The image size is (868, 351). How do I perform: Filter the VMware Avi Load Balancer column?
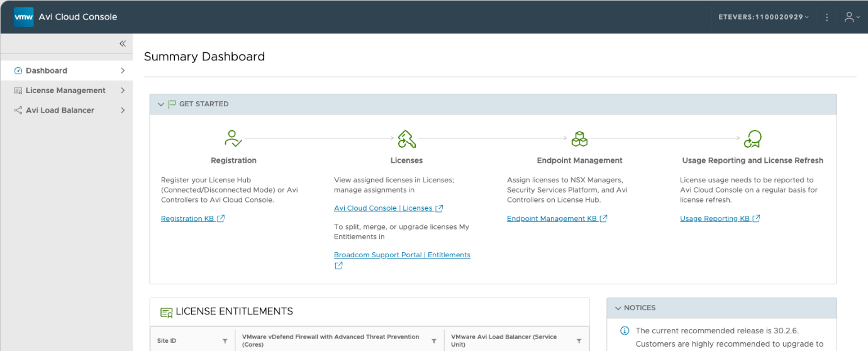point(579,341)
